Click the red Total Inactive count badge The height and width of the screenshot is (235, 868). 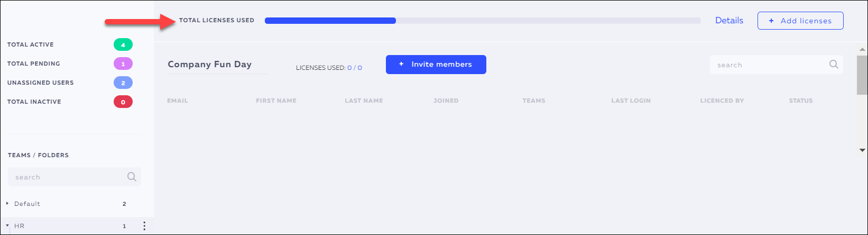pyautogui.click(x=123, y=102)
